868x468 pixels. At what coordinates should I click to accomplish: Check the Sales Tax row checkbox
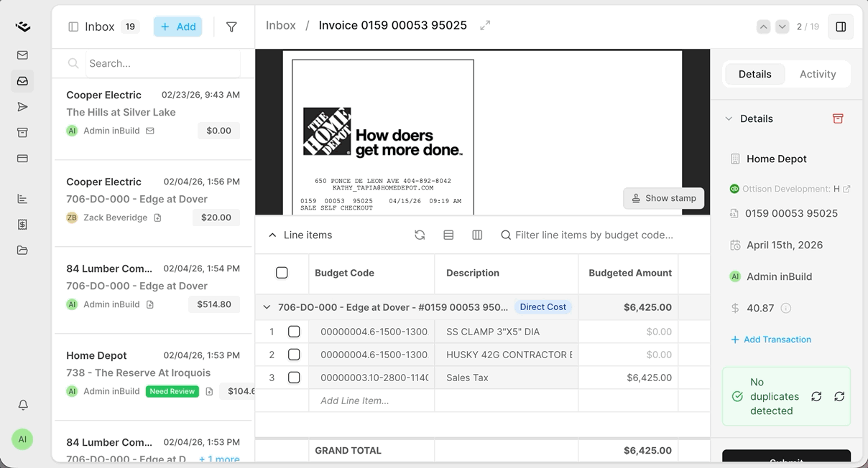click(294, 378)
